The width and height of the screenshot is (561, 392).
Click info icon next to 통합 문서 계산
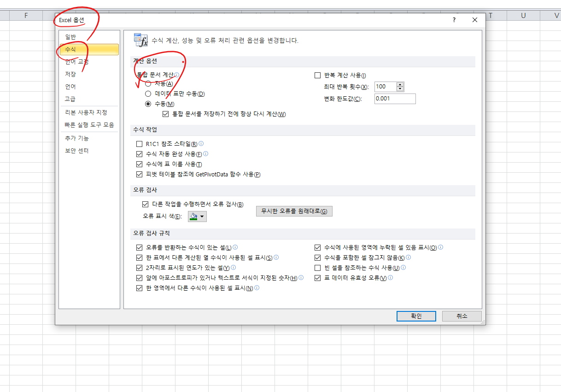pyautogui.click(x=177, y=75)
